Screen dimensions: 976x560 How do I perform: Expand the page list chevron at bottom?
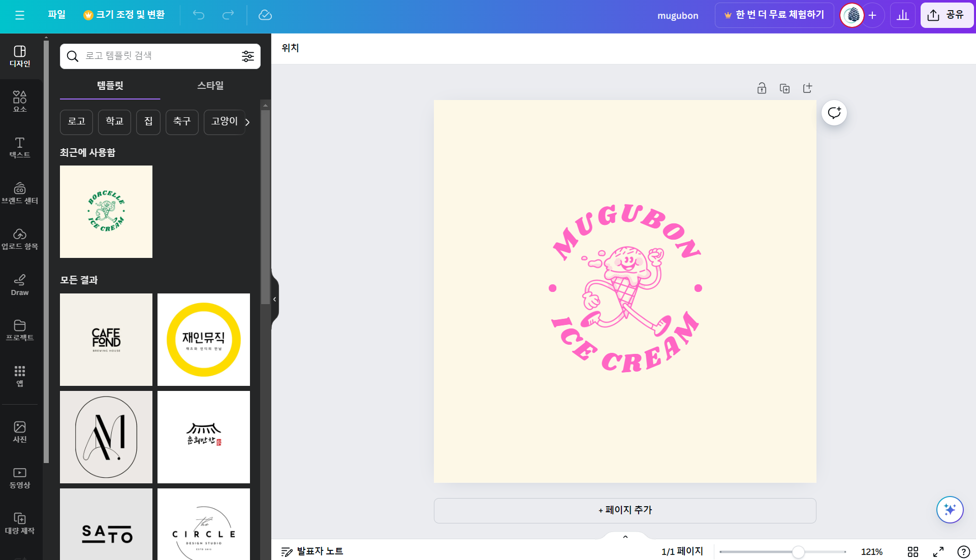625,537
